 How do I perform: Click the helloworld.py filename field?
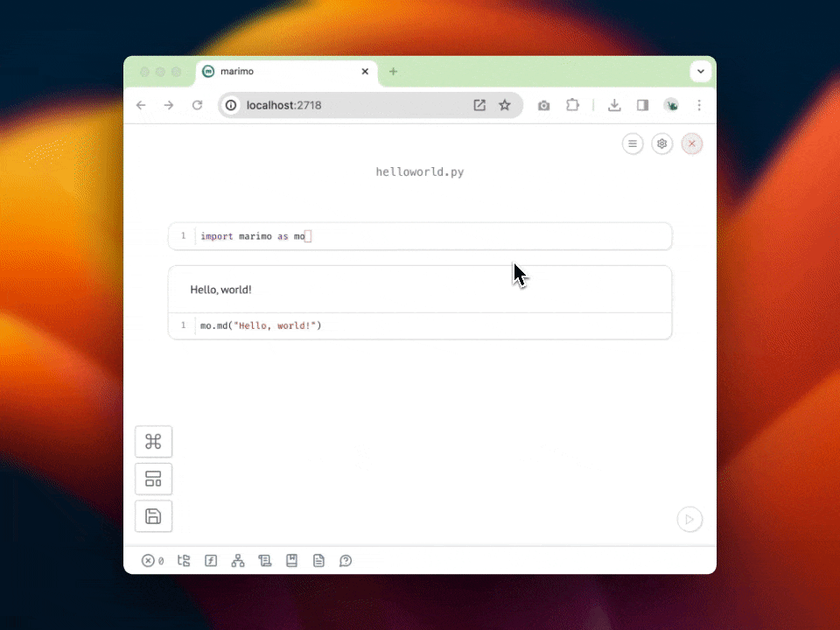click(x=420, y=172)
